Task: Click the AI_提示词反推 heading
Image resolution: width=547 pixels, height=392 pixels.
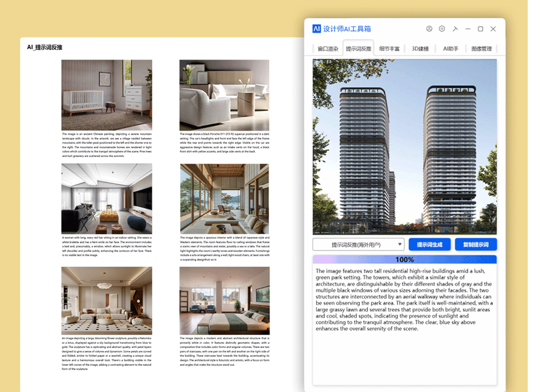Action: click(44, 47)
